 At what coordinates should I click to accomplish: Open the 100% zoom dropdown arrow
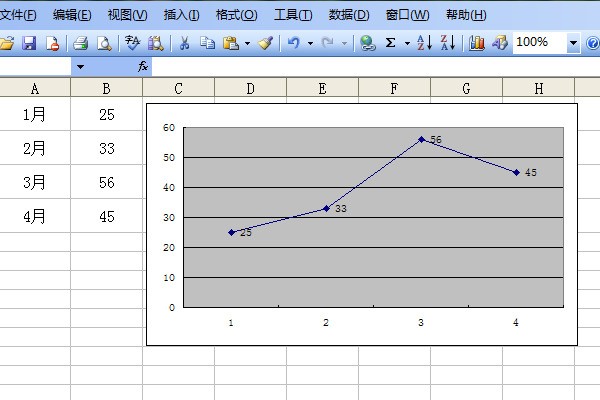click(x=573, y=43)
